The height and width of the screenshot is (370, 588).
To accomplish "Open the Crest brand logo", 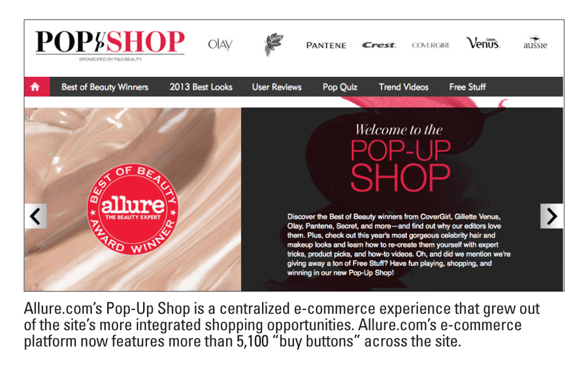I will pyautogui.click(x=379, y=45).
